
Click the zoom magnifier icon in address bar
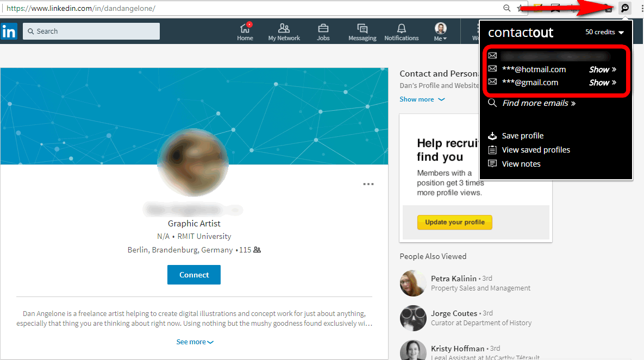(x=507, y=8)
